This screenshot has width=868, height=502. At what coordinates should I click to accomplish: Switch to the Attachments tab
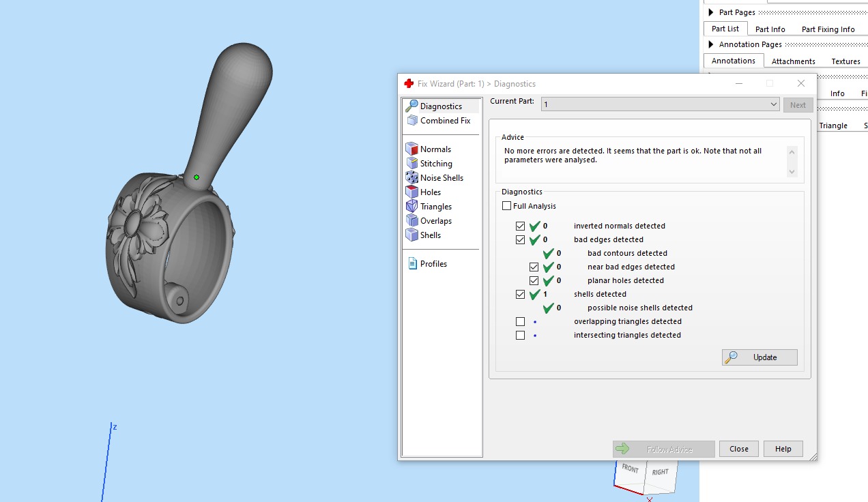pos(793,61)
